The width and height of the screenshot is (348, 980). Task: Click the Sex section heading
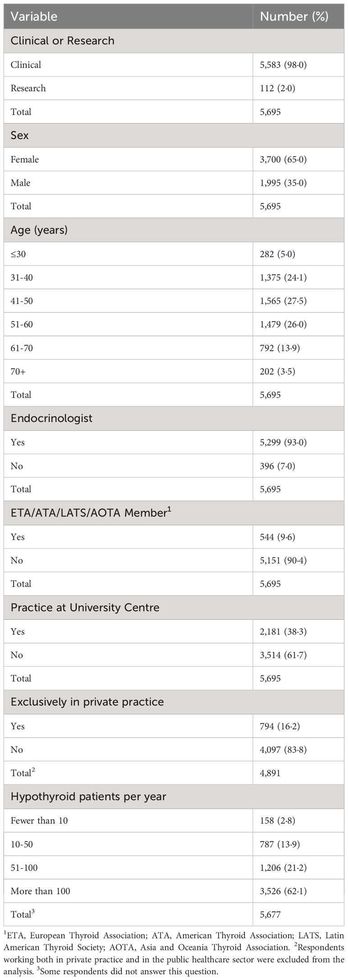tap(20, 135)
